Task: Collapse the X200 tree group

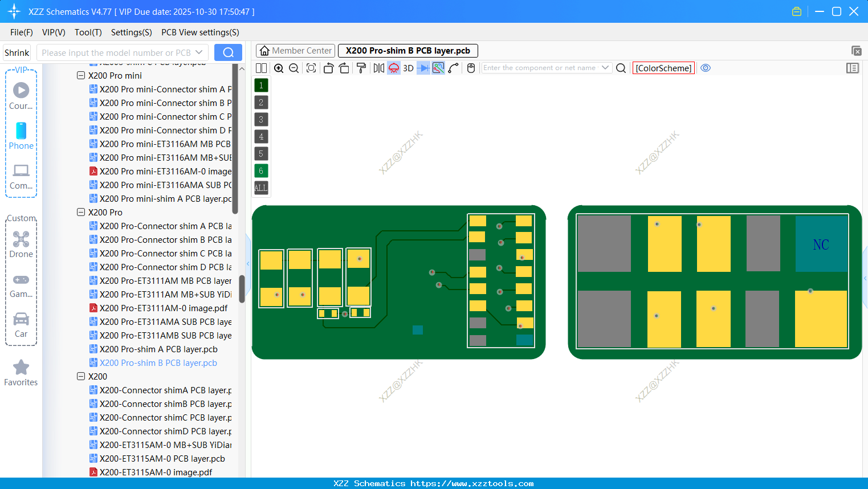Action: 81,376
